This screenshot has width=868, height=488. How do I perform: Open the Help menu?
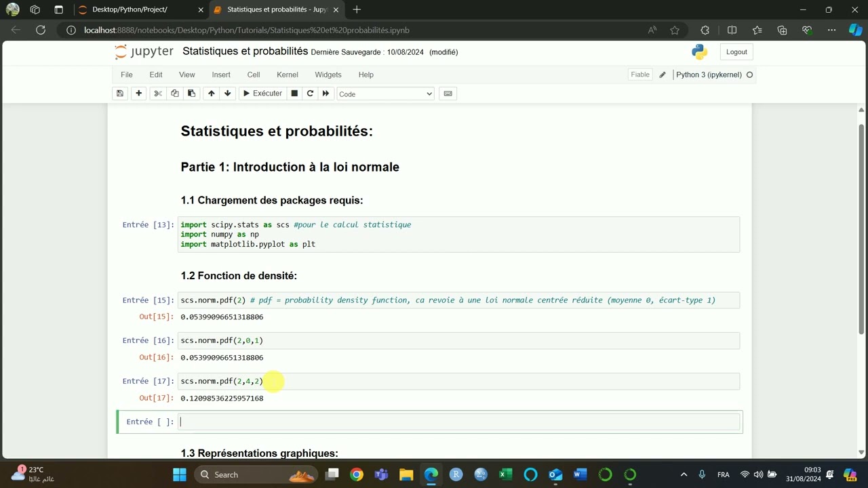366,75
